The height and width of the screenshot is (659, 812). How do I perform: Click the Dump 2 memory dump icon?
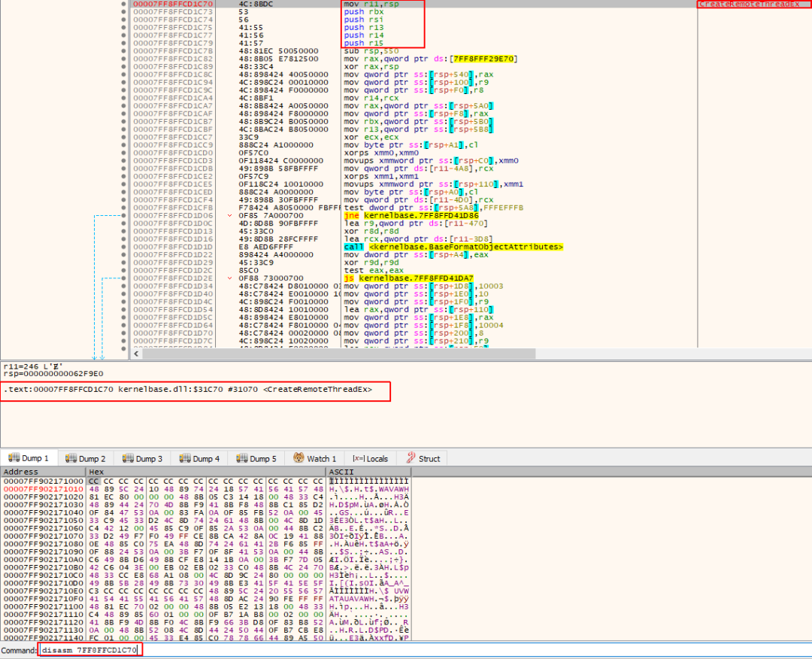click(70, 458)
